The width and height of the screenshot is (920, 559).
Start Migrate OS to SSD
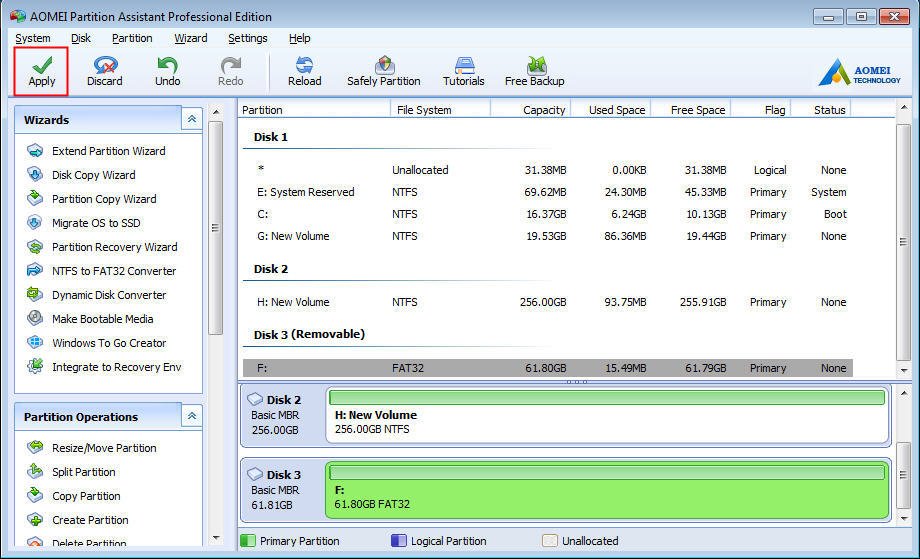pyautogui.click(x=96, y=223)
